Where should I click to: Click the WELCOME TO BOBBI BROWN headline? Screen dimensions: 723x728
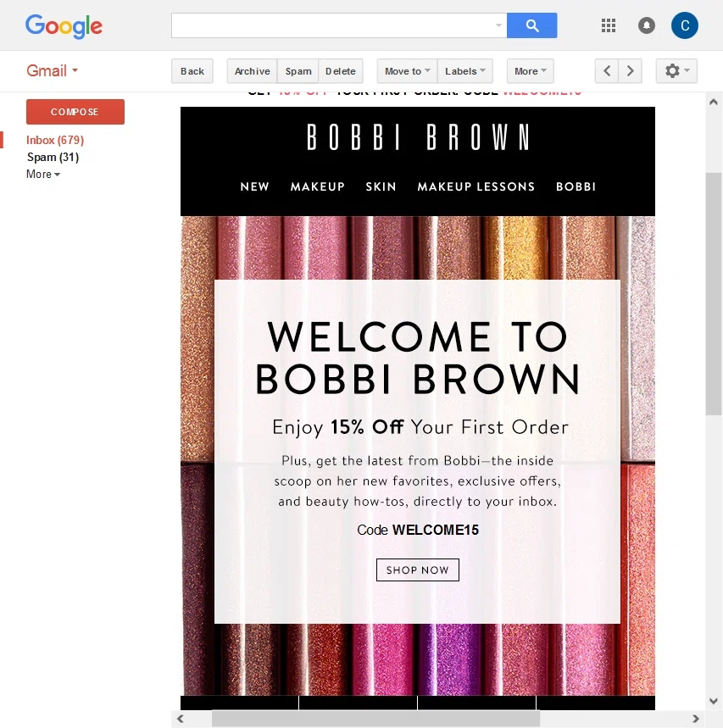(x=418, y=358)
